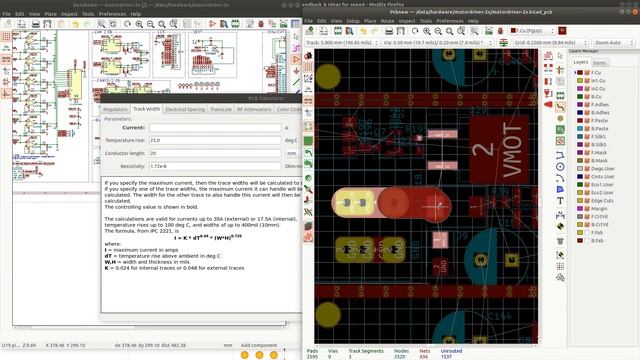The height and width of the screenshot is (360, 640).
Task: Click undo icon in Eeschema toolbar
Action: (x=76, y=24)
